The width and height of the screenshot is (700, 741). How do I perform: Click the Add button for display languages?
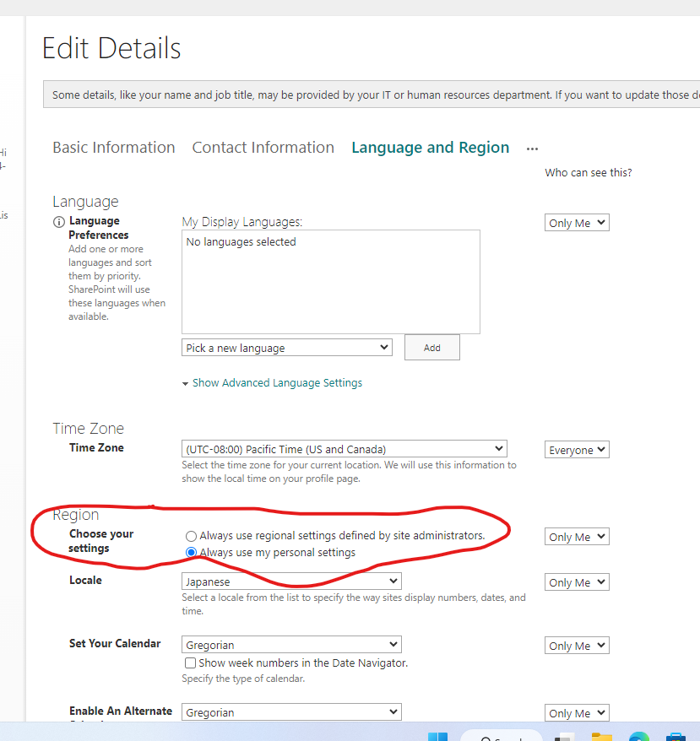[x=431, y=347]
